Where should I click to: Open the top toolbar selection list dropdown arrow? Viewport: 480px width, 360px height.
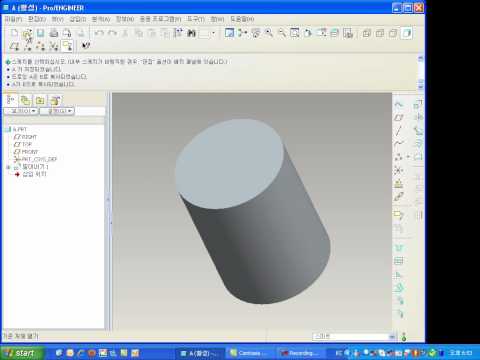[x=213, y=33]
